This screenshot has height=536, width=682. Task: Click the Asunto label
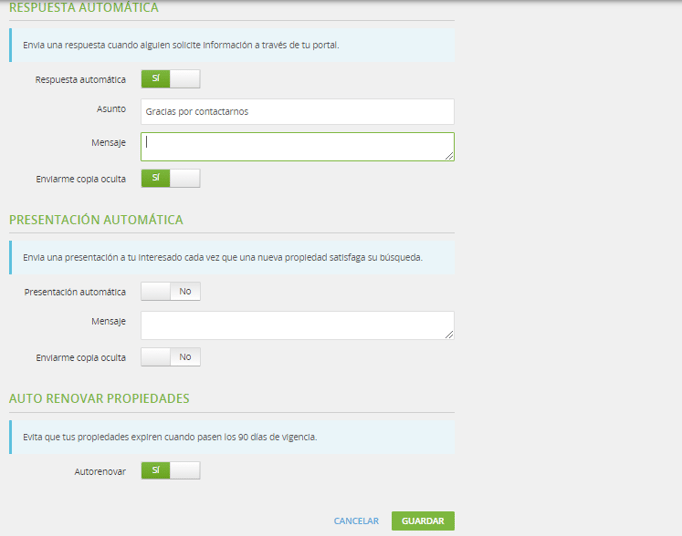tap(111, 109)
